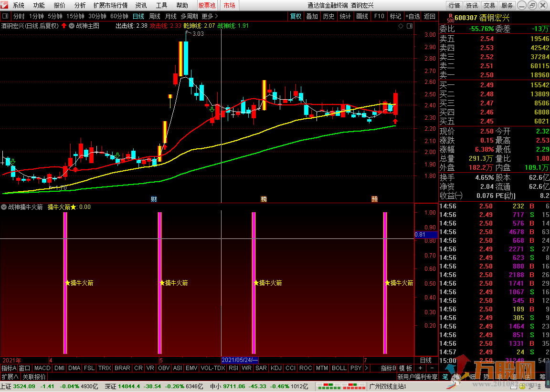Click the minus zoom-out button
550x392 pixels.
click(x=432, y=368)
